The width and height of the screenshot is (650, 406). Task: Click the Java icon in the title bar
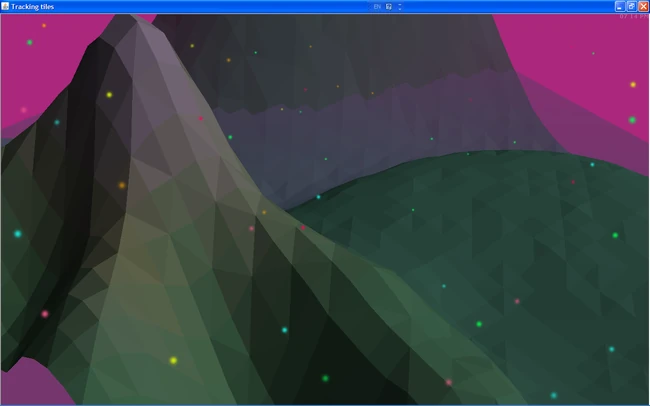click(x=5, y=6)
